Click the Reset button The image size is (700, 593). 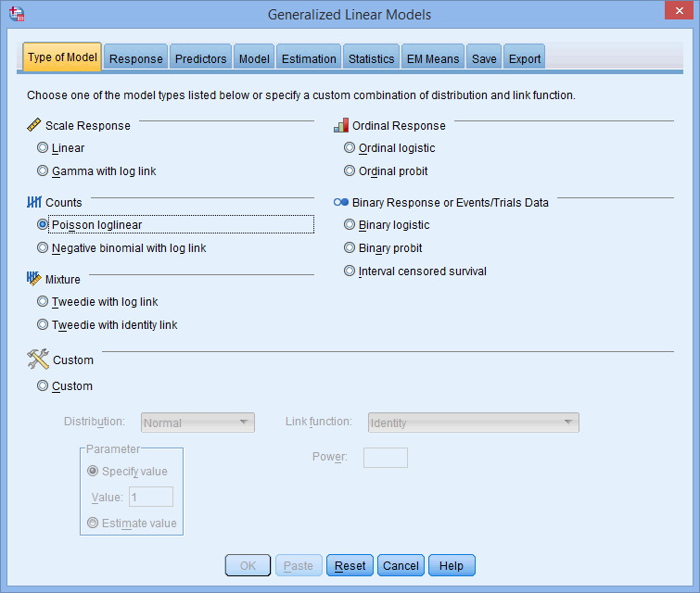[x=350, y=565]
